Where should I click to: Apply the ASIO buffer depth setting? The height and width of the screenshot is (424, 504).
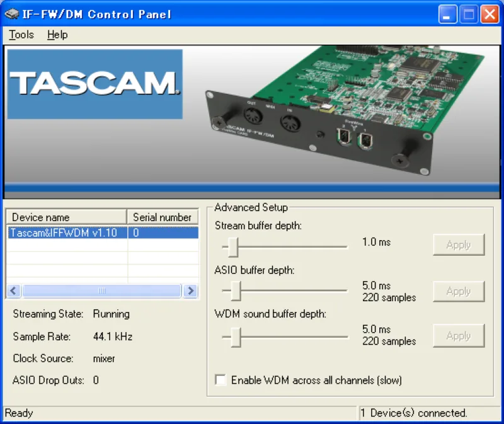coord(459,291)
